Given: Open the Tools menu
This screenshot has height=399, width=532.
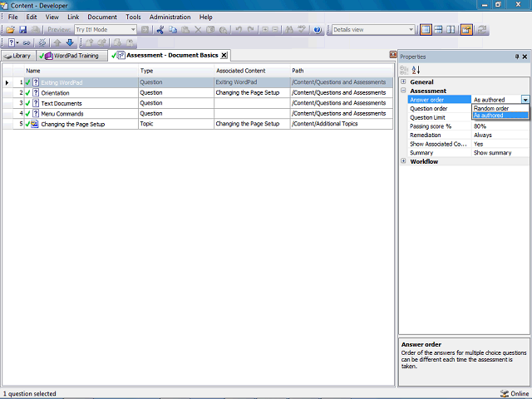Looking at the screenshot, I should tap(133, 17).
